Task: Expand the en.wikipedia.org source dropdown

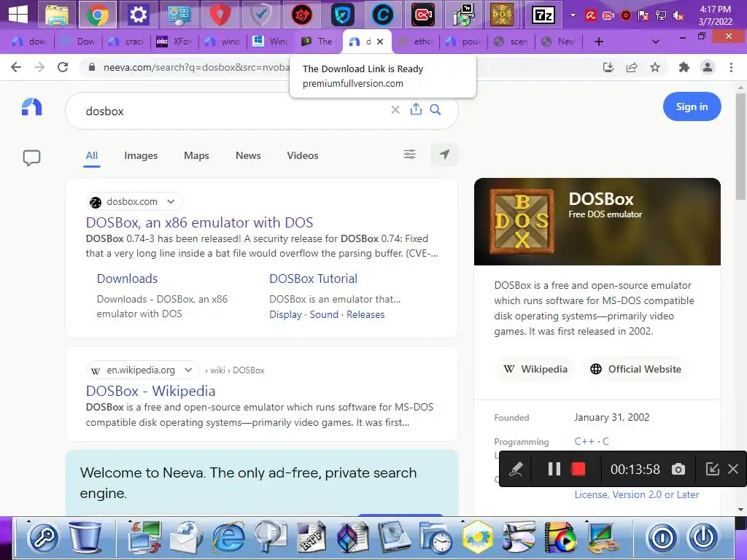Action: coord(188,370)
